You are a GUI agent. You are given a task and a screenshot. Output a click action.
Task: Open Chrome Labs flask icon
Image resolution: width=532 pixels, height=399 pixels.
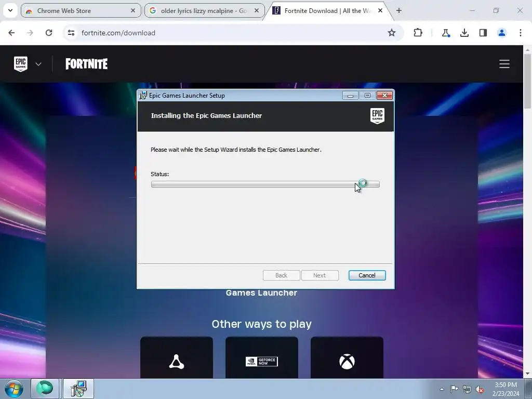click(x=445, y=33)
